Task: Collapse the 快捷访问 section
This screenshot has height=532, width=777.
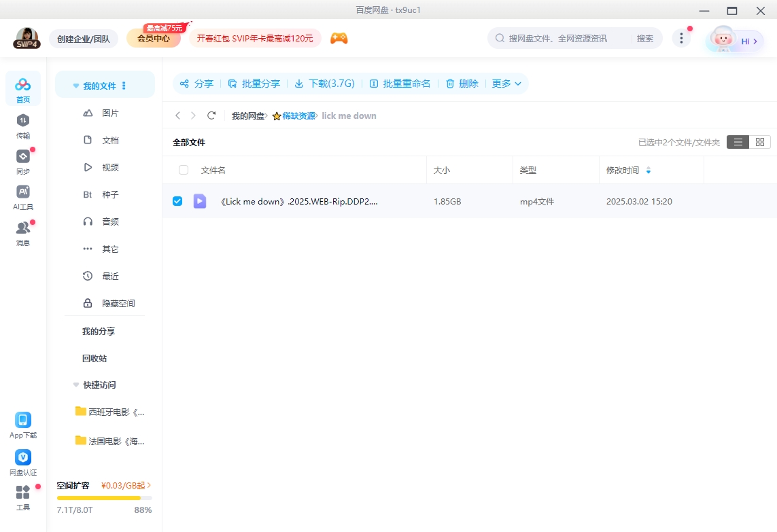Action: coord(75,385)
